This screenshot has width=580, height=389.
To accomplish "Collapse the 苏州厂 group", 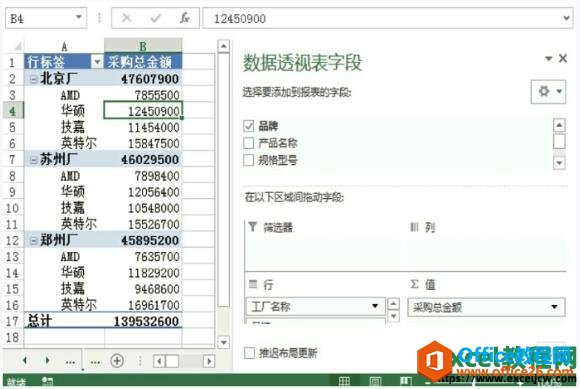I will click(x=34, y=159).
